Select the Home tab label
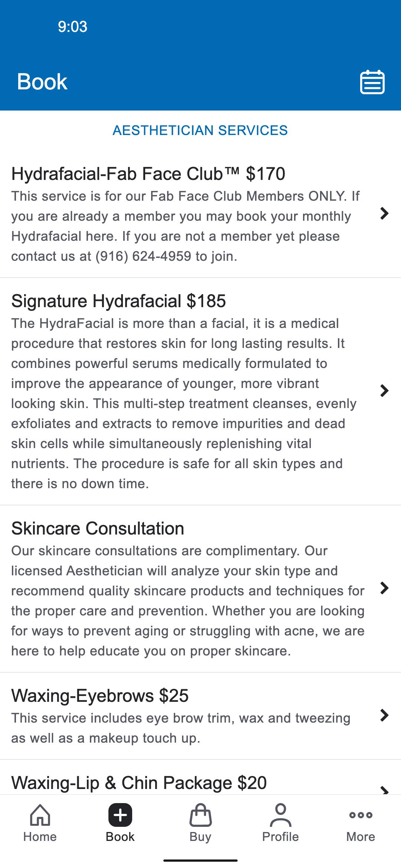This screenshot has height=868, width=401. [x=40, y=837]
